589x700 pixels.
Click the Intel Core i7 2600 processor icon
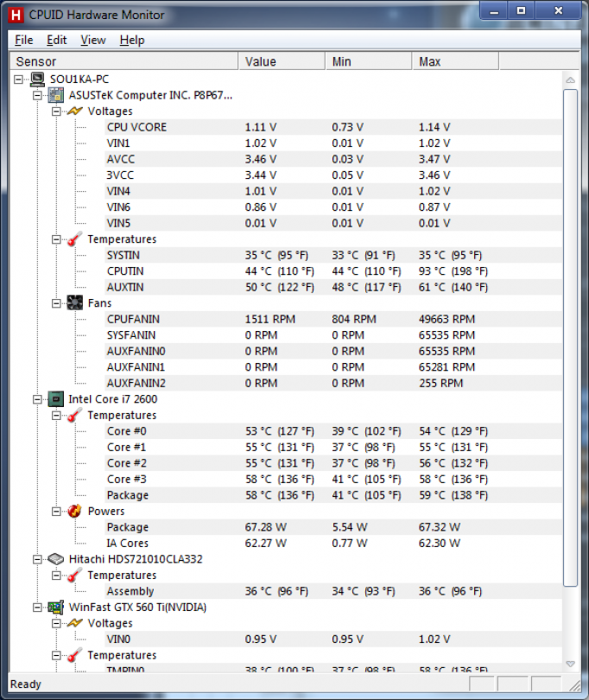coord(56,399)
